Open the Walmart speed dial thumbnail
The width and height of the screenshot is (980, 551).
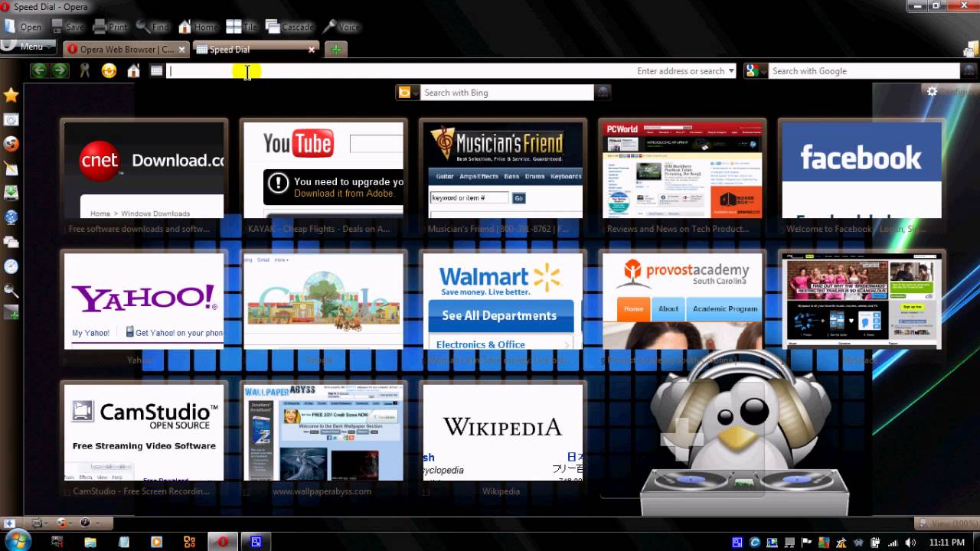tap(502, 301)
